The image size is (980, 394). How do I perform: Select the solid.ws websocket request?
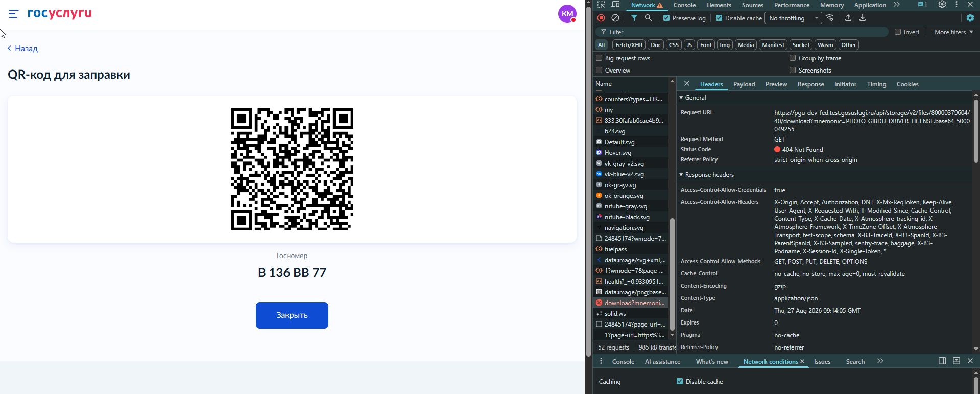(631, 314)
